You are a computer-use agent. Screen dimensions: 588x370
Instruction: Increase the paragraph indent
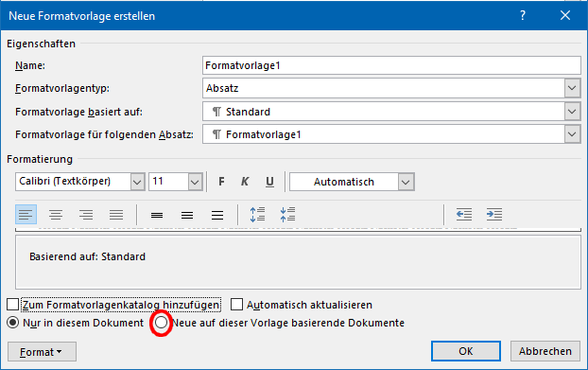(x=494, y=214)
